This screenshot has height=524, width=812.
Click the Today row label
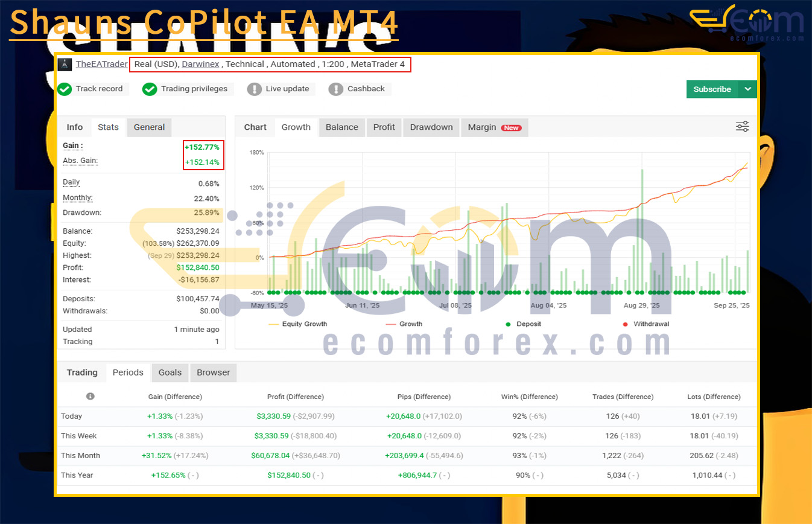pos(71,416)
